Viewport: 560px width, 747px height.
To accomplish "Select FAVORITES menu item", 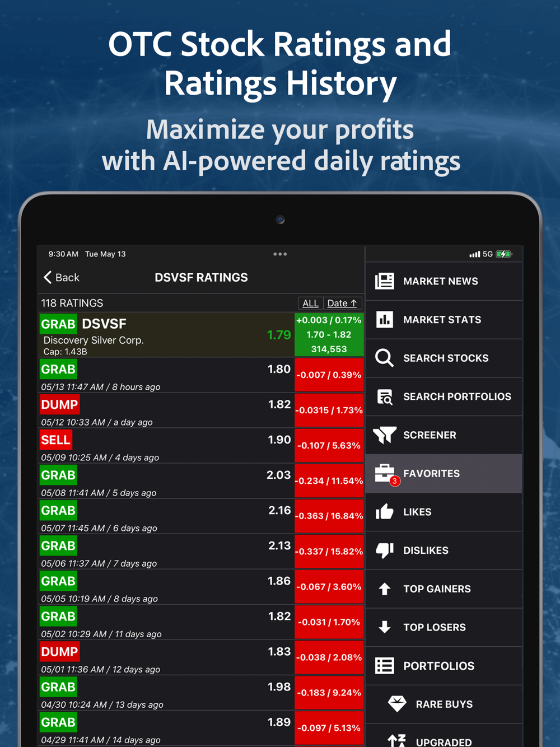I will 444,474.
